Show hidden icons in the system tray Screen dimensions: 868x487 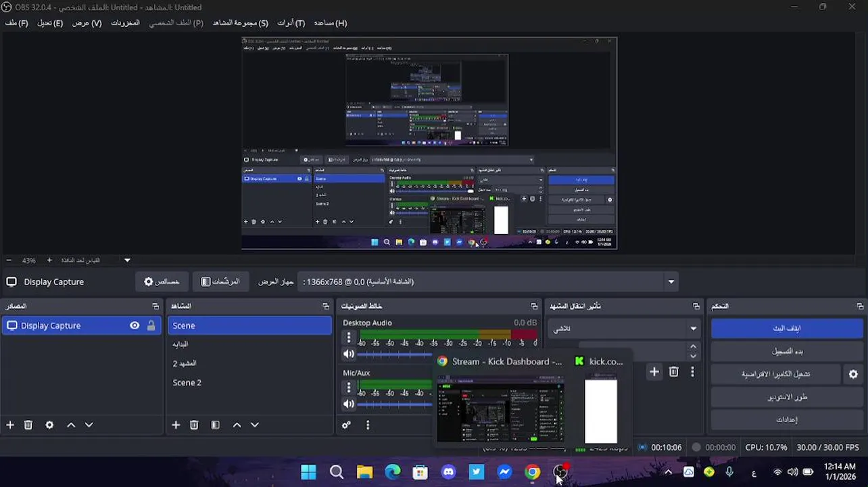click(x=668, y=472)
